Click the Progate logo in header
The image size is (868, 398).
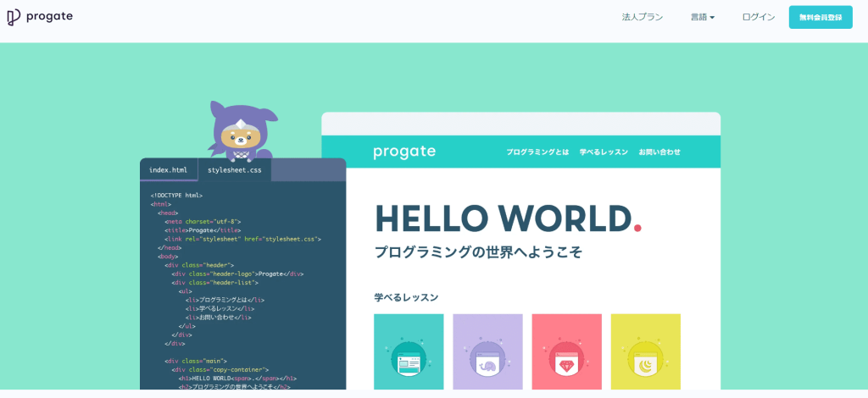pyautogui.click(x=39, y=17)
